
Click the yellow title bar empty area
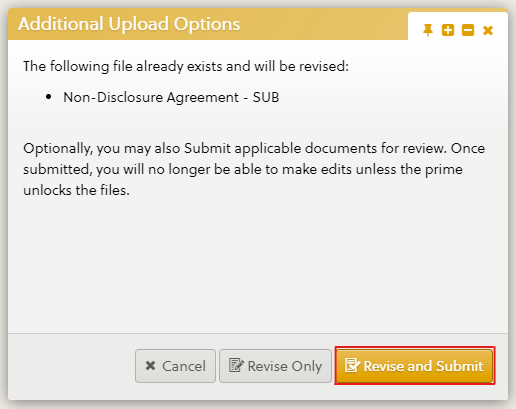coord(323,24)
